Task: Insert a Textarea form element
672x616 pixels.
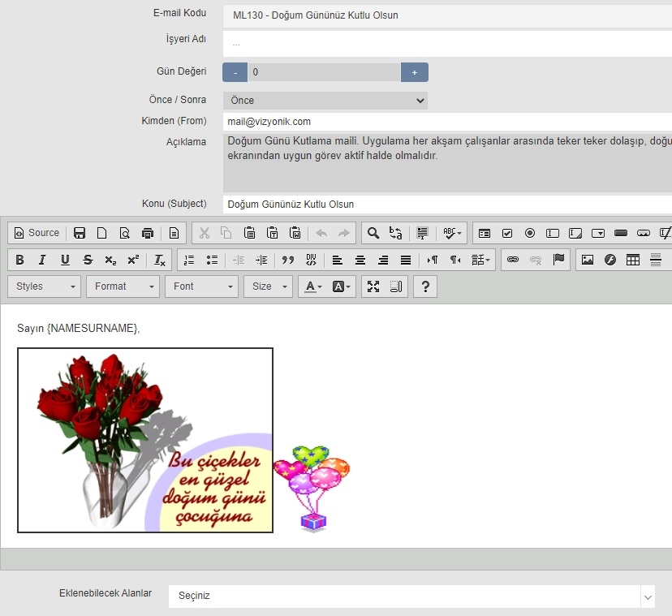Action: click(x=575, y=233)
